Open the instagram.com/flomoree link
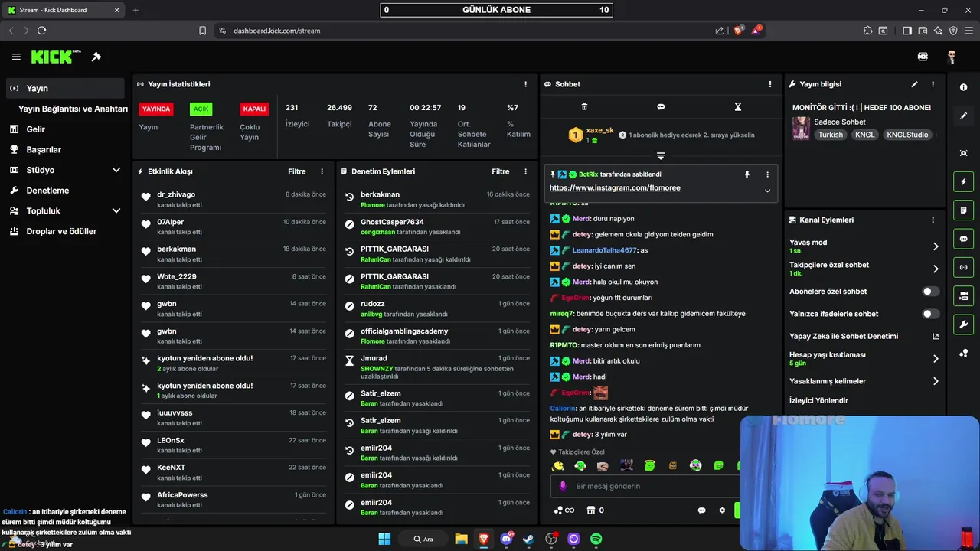 [x=615, y=187]
